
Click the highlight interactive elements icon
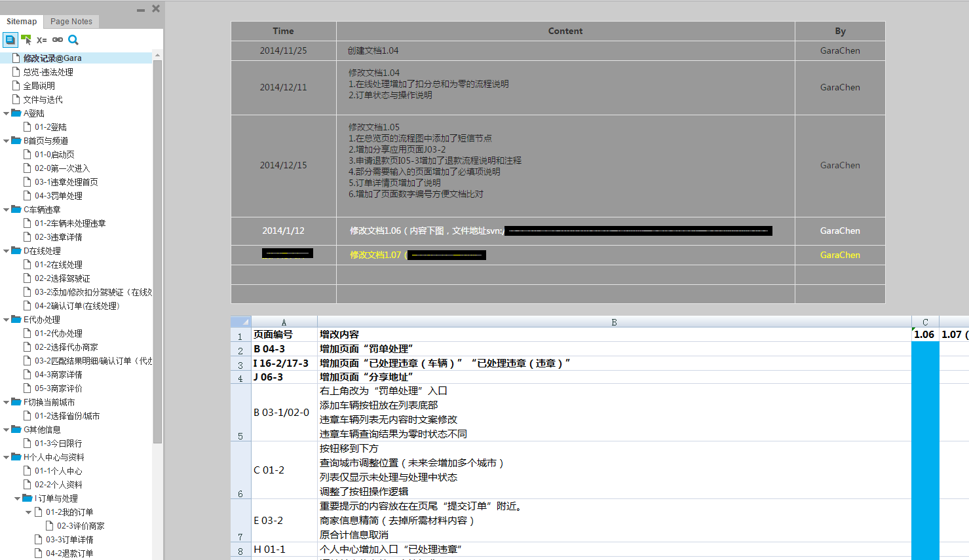point(26,40)
